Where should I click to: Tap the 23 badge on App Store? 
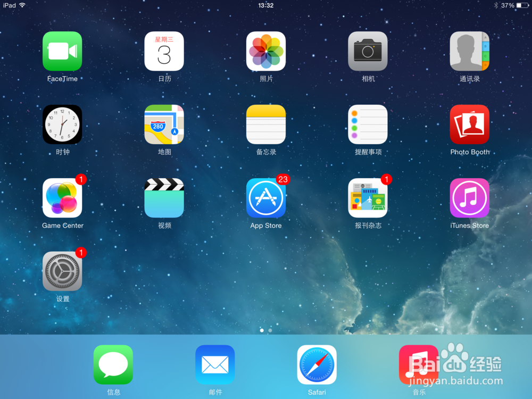(283, 179)
